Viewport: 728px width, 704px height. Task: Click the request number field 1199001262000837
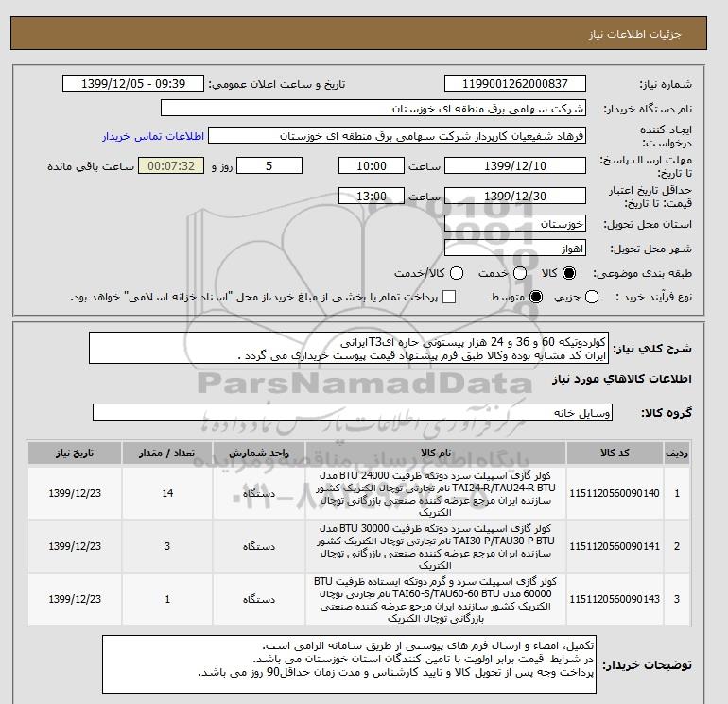[515, 83]
